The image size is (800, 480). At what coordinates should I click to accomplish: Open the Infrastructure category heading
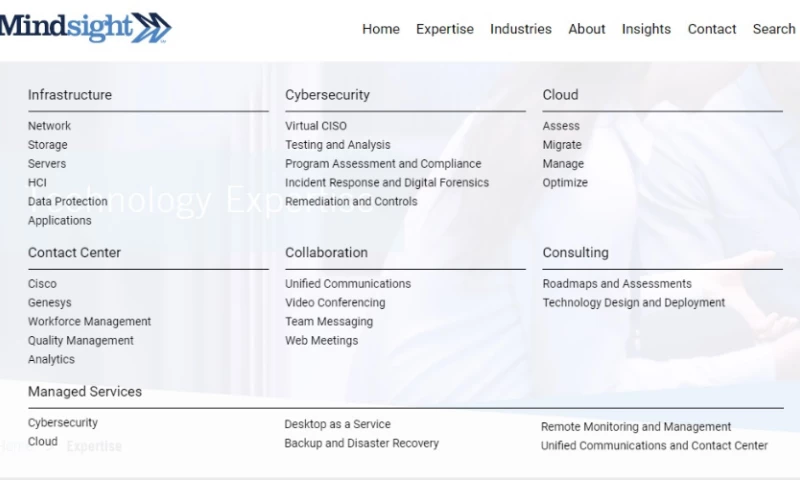point(70,95)
